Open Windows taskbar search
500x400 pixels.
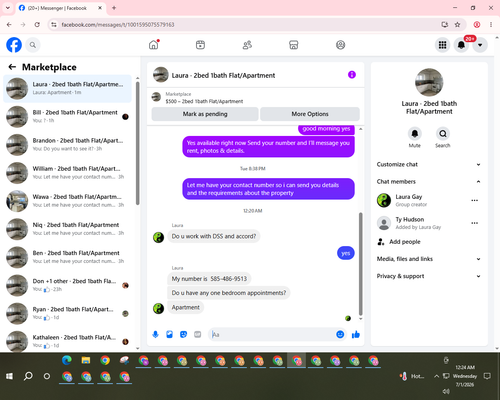pyautogui.click(x=28, y=376)
